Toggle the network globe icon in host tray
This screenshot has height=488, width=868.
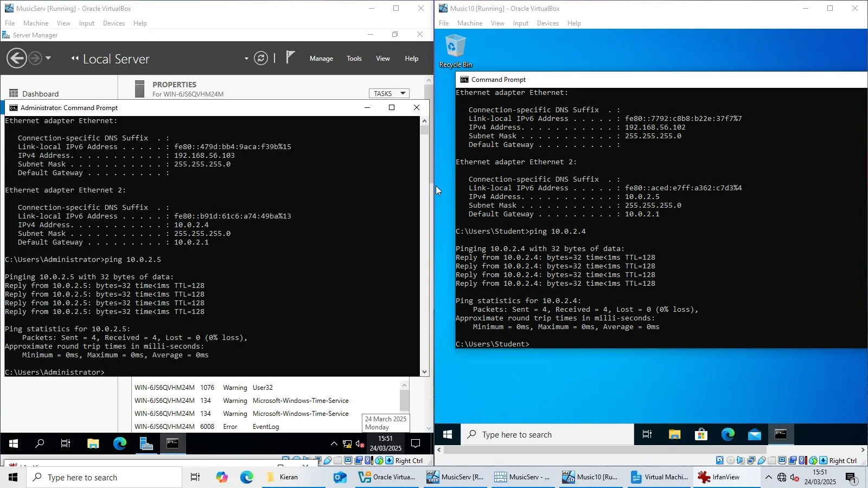781,478
